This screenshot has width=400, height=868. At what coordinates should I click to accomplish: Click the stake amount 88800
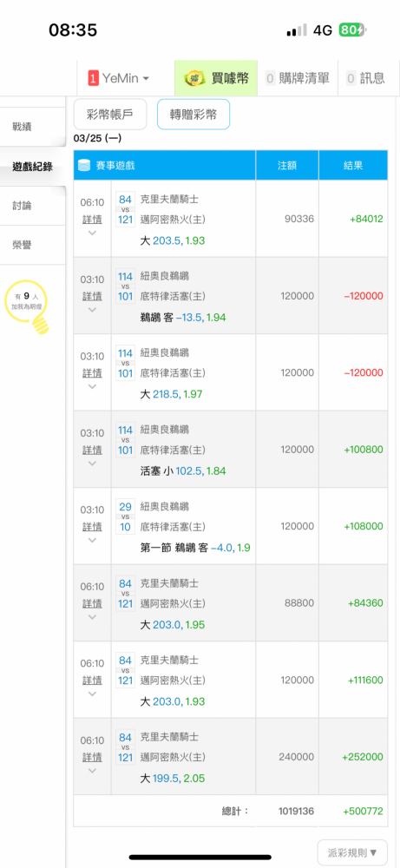[x=299, y=604]
